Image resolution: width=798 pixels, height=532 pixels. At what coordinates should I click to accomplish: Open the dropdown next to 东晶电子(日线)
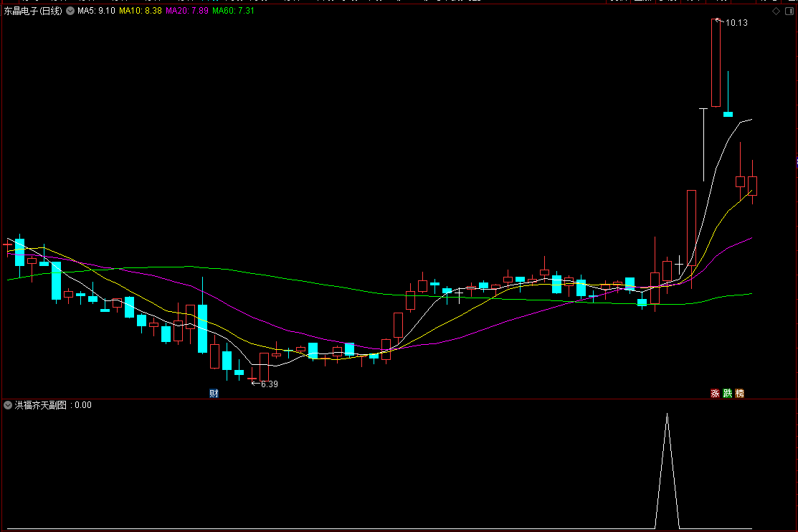(70, 11)
